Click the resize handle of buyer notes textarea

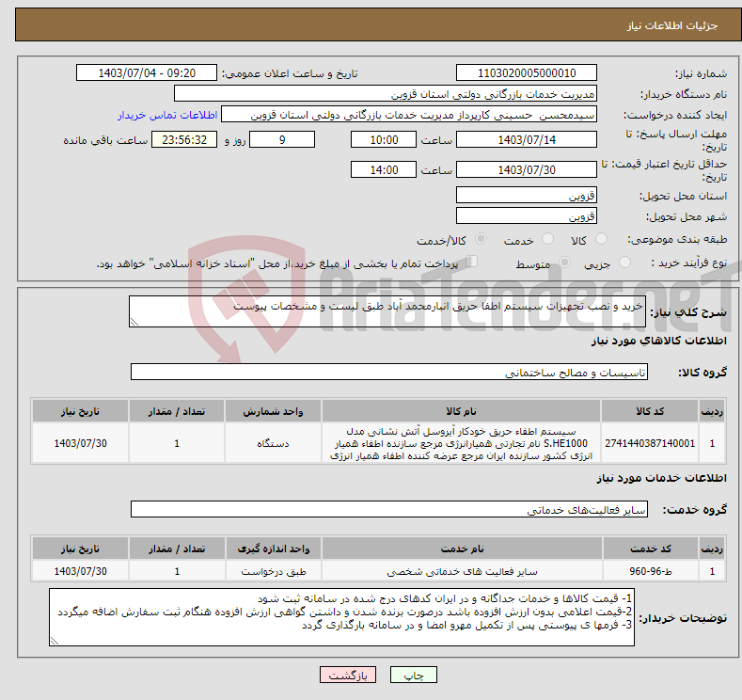pos(55,641)
